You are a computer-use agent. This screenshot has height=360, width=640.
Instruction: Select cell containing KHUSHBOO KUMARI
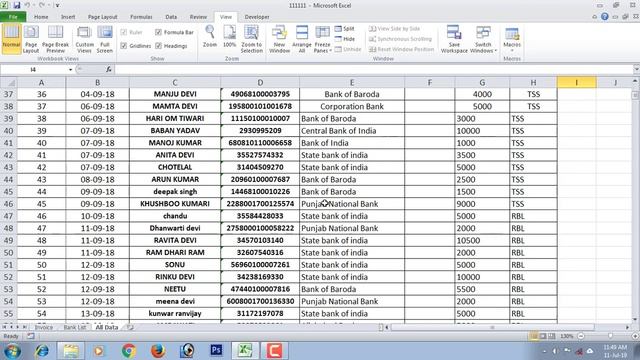(175, 204)
